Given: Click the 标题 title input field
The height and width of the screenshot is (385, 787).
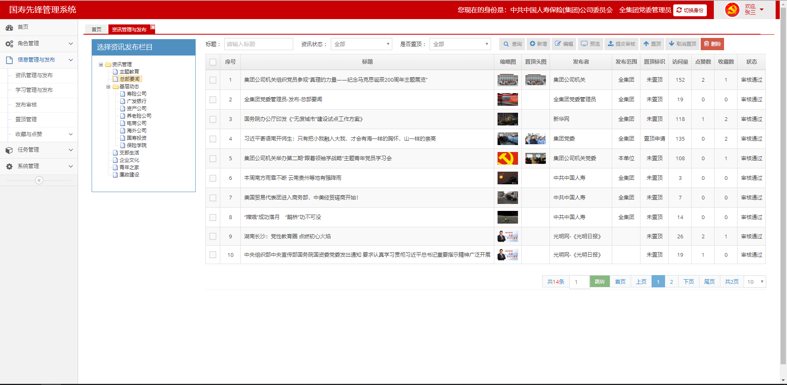Looking at the screenshot, I should point(258,44).
